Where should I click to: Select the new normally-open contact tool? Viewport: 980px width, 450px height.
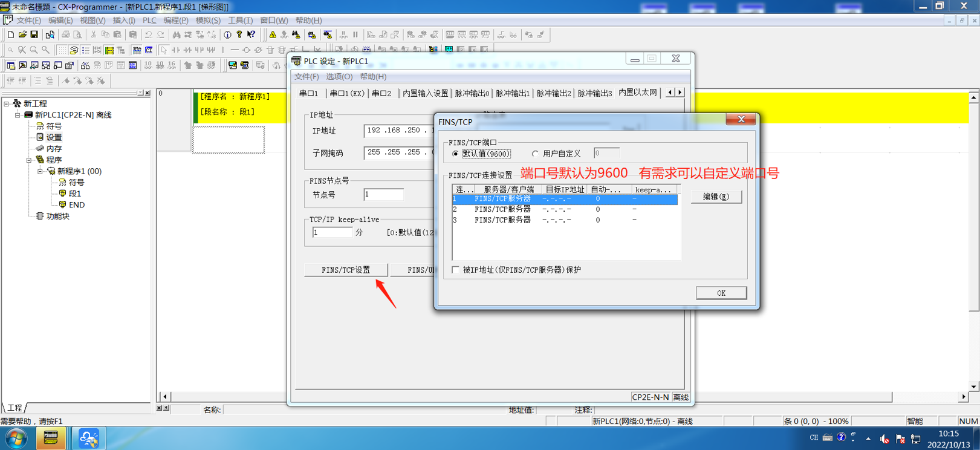point(175,50)
